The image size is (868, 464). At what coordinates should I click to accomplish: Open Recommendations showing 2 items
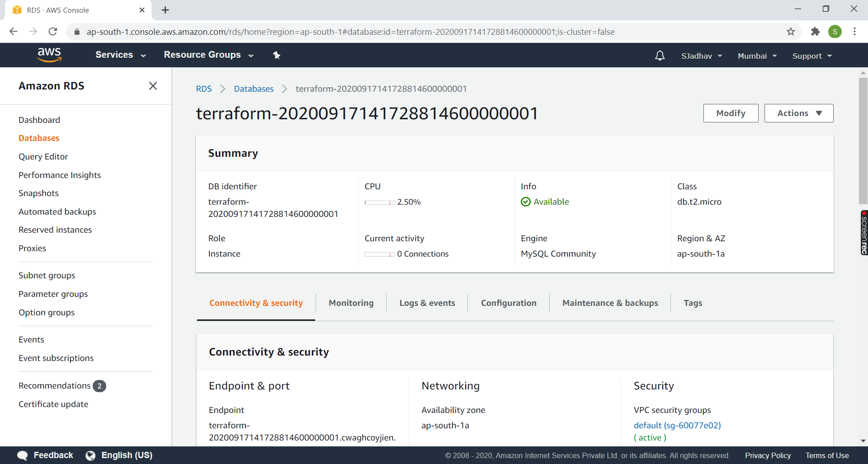tap(54, 385)
